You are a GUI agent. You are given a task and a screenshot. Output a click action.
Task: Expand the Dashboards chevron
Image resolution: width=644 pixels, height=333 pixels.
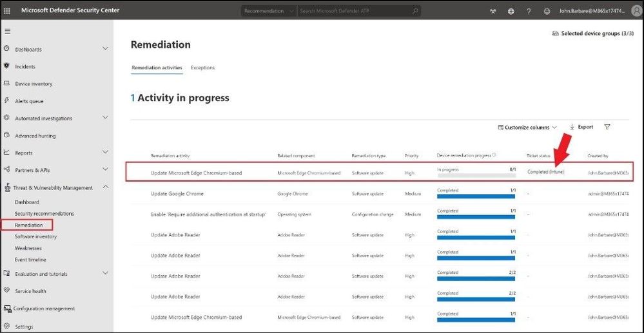pyautogui.click(x=105, y=48)
